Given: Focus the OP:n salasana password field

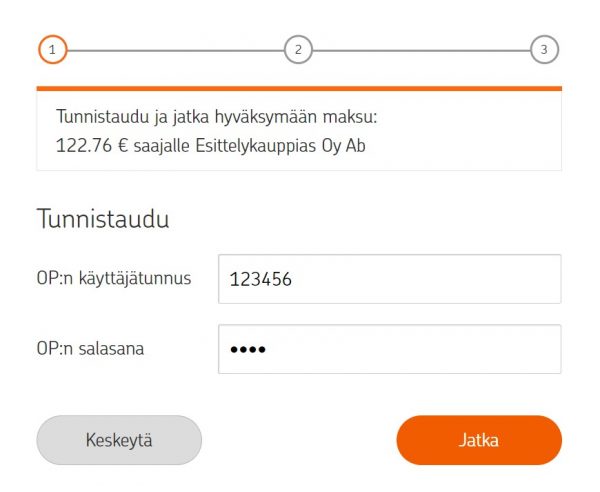Looking at the screenshot, I should 390,349.
